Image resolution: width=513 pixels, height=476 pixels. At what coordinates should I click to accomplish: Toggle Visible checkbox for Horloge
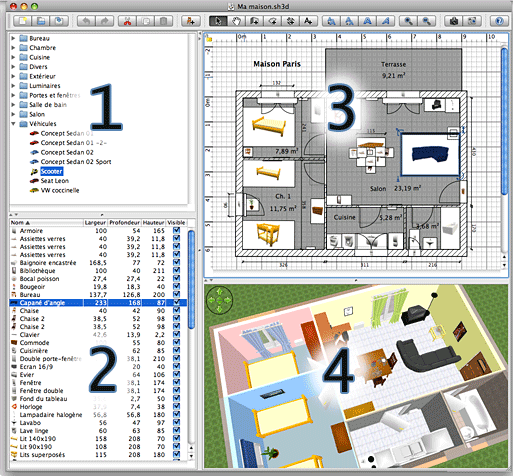click(176, 406)
